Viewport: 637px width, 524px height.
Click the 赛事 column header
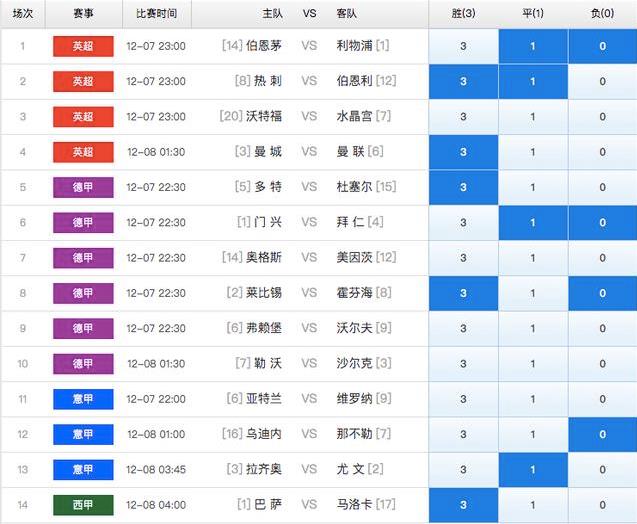click(x=83, y=14)
